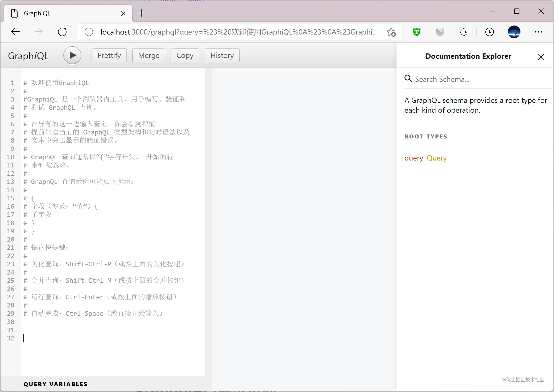Click comment line mentioning Ctrl-Enter
The image size is (554, 392).
(x=100, y=297)
